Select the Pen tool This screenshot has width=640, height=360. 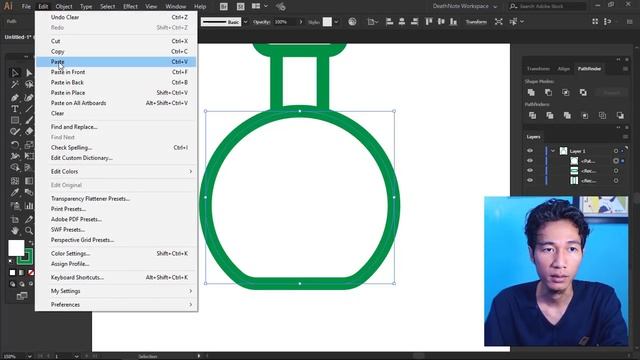point(15,98)
